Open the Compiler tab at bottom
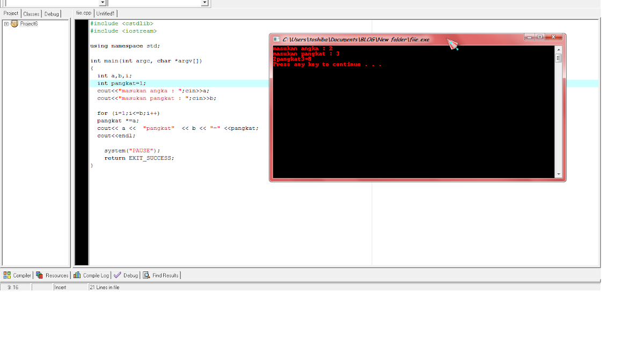The width and height of the screenshot is (644, 338). point(18,275)
